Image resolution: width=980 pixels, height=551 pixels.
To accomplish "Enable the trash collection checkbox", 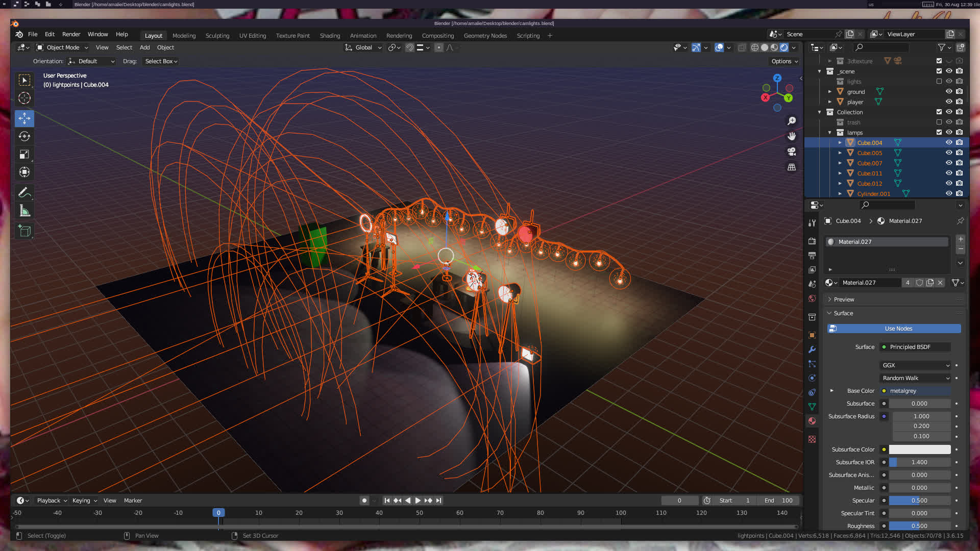I will pyautogui.click(x=939, y=122).
